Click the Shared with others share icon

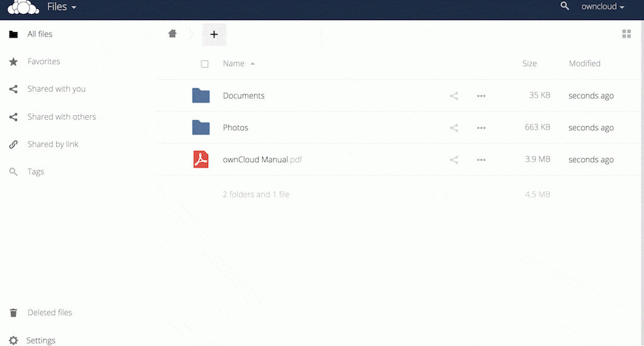(13, 117)
